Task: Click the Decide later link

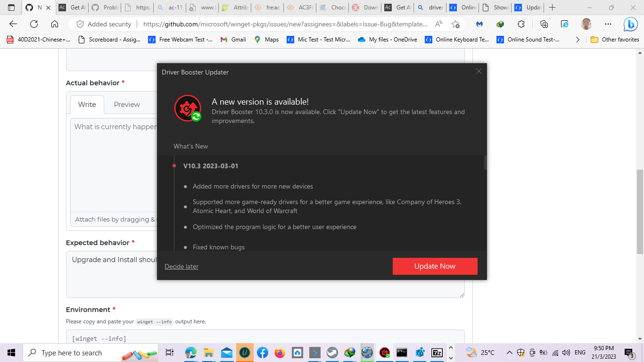Action: pyautogui.click(x=182, y=266)
